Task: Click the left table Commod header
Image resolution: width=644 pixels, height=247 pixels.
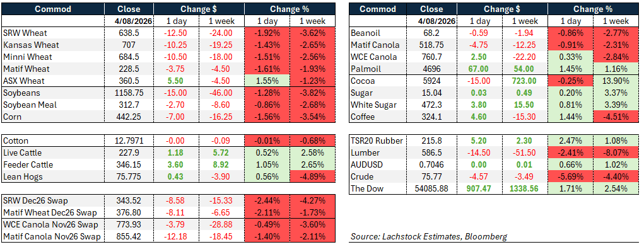Action: pyautogui.click(x=52, y=9)
